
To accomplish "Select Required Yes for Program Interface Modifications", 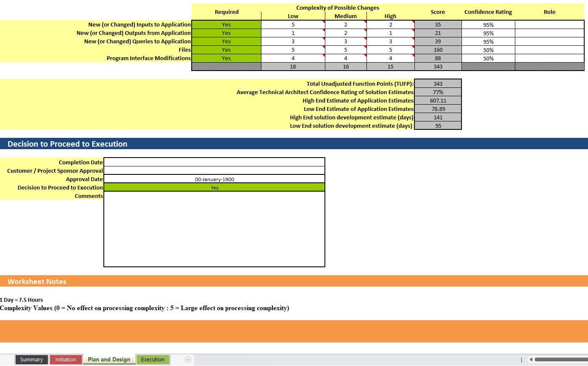I will (227, 58).
